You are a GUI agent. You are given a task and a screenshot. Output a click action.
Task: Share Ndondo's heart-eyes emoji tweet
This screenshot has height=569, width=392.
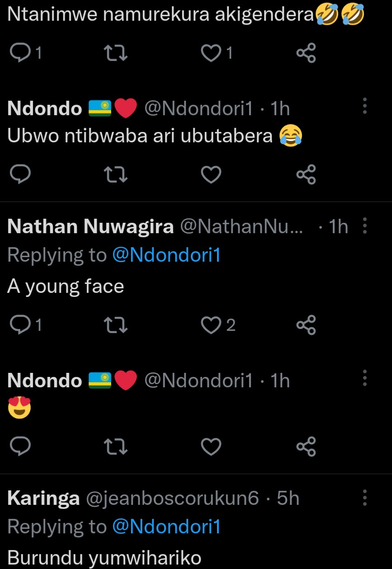306,447
